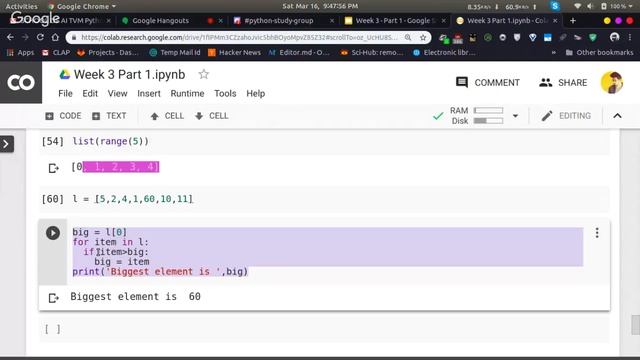Click the list(range(5)) code cell
Viewport: 640px width, 360px height.
[324, 142]
